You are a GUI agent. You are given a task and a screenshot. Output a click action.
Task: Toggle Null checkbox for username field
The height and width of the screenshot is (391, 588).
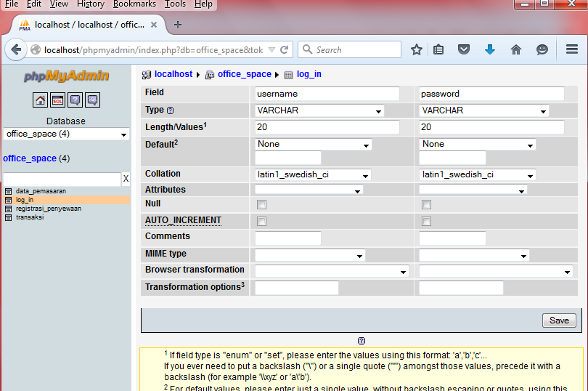[262, 205]
